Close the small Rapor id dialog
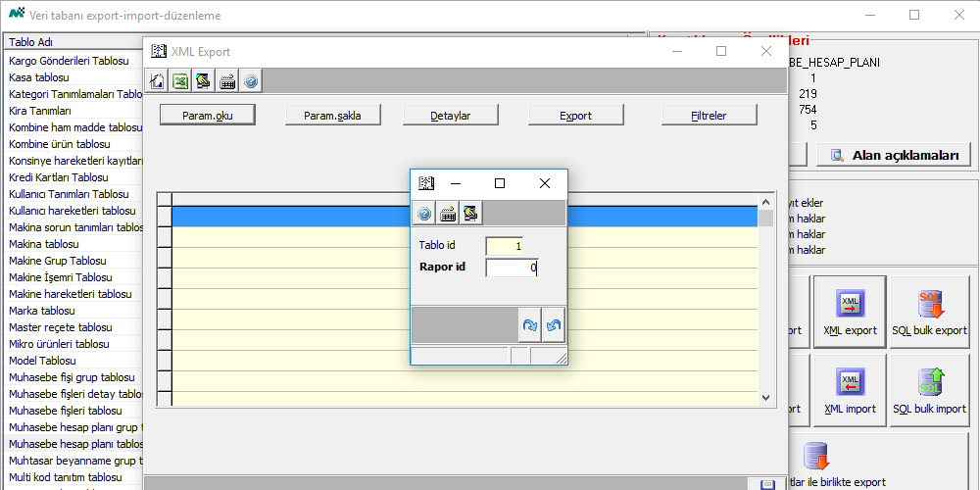This screenshot has height=490, width=980. point(544,183)
